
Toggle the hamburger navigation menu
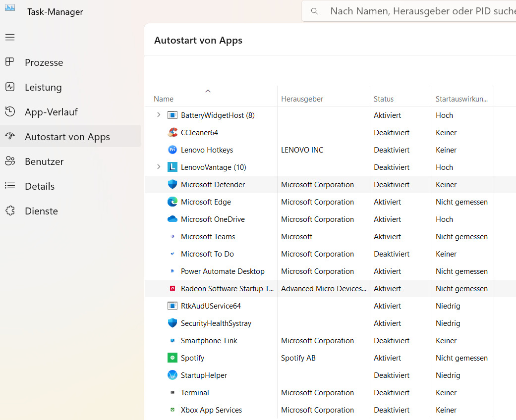pyautogui.click(x=10, y=37)
